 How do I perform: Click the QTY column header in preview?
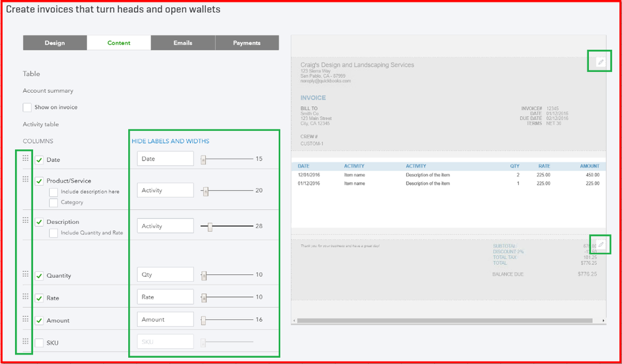514,166
